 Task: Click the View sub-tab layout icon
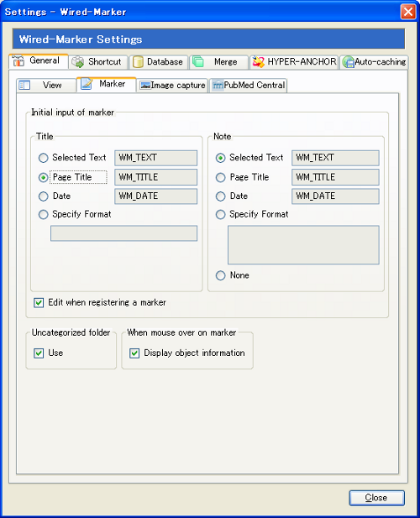click(x=24, y=86)
